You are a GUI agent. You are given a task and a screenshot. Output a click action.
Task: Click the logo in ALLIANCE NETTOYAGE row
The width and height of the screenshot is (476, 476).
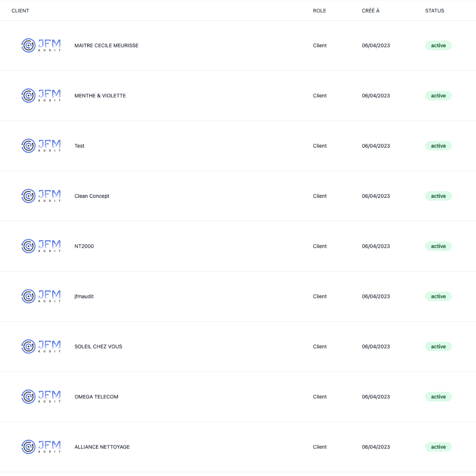(41, 447)
